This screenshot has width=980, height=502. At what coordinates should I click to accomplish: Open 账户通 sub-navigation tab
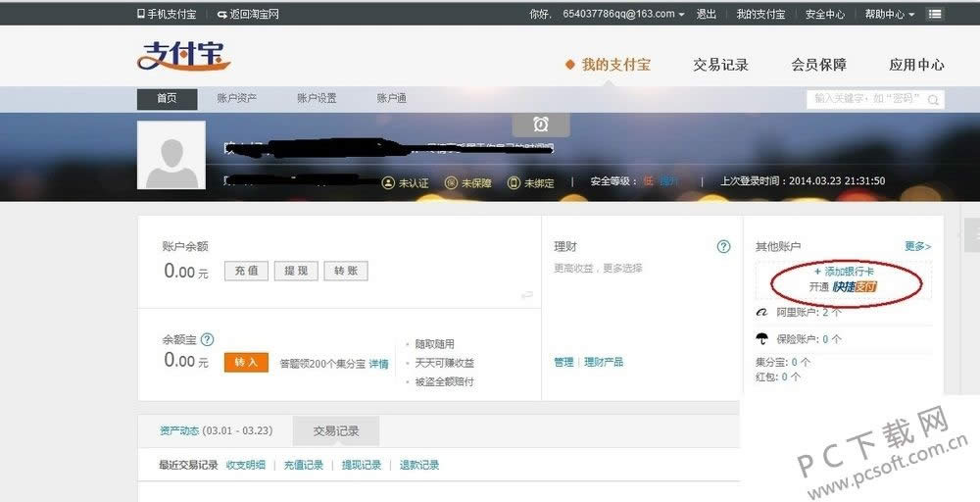(392, 98)
